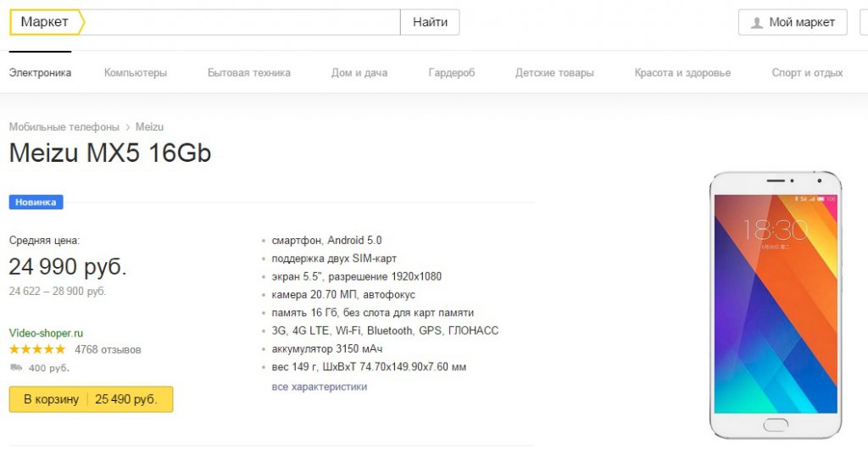The width and height of the screenshot is (868, 456).
Task: Open the Электроника category tab
Action: (x=40, y=73)
